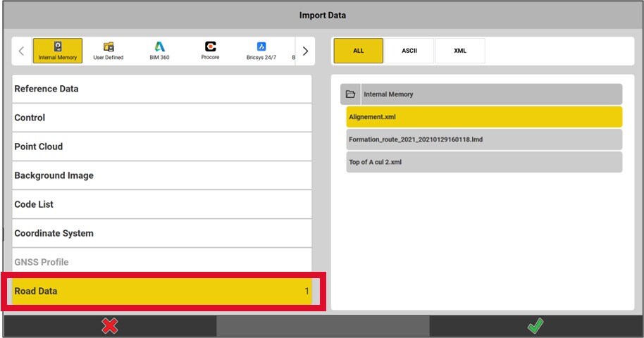The width and height of the screenshot is (644, 338).
Task: Select Top of A cul 2.xml file
Action: 484,162
